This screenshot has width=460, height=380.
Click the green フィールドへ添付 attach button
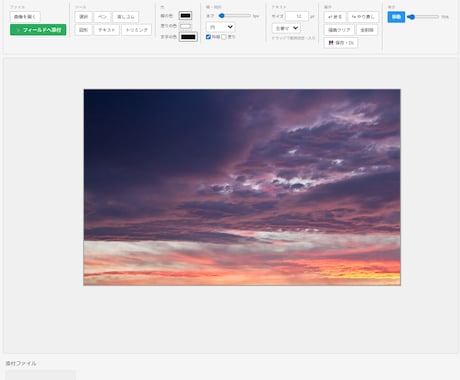coord(38,30)
